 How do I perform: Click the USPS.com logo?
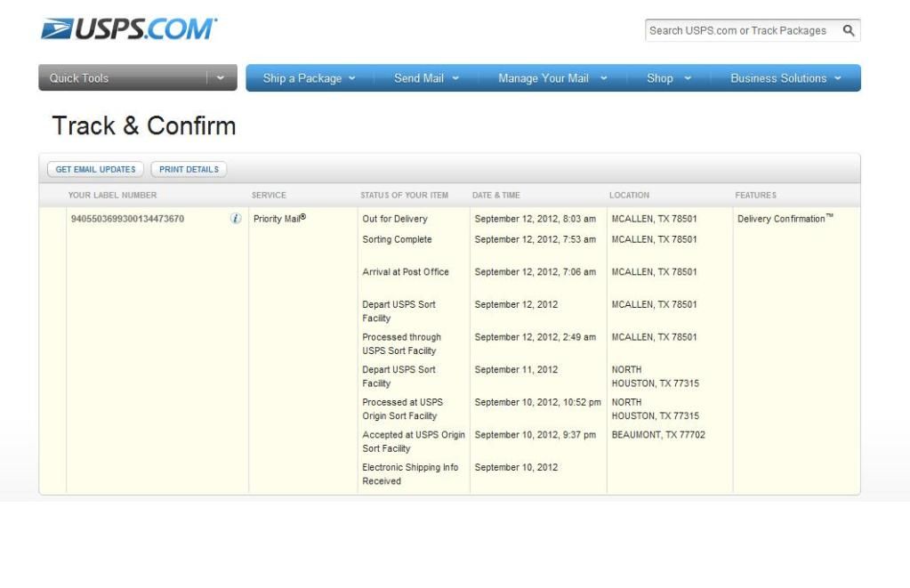click(128, 28)
